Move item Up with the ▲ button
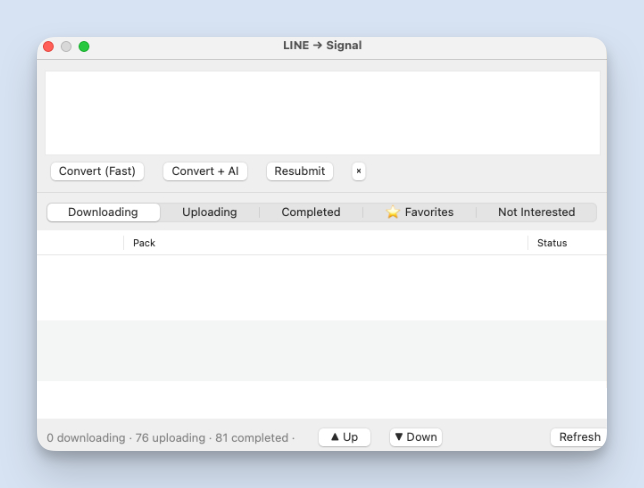 click(x=344, y=437)
